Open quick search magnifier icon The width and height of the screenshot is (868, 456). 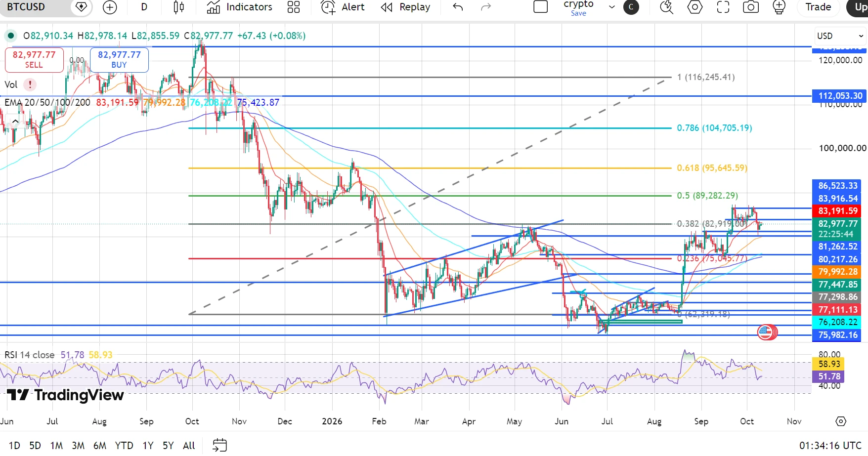pyautogui.click(x=666, y=7)
